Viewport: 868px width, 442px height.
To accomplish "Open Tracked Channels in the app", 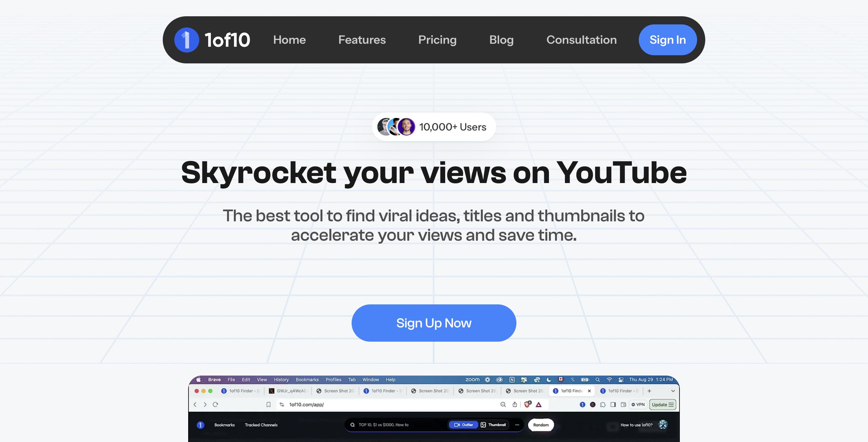I will pos(261,425).
